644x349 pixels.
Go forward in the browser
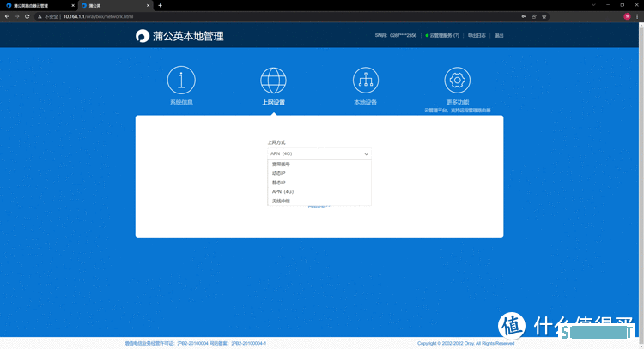pyautogui.click(x=17, y=16)
